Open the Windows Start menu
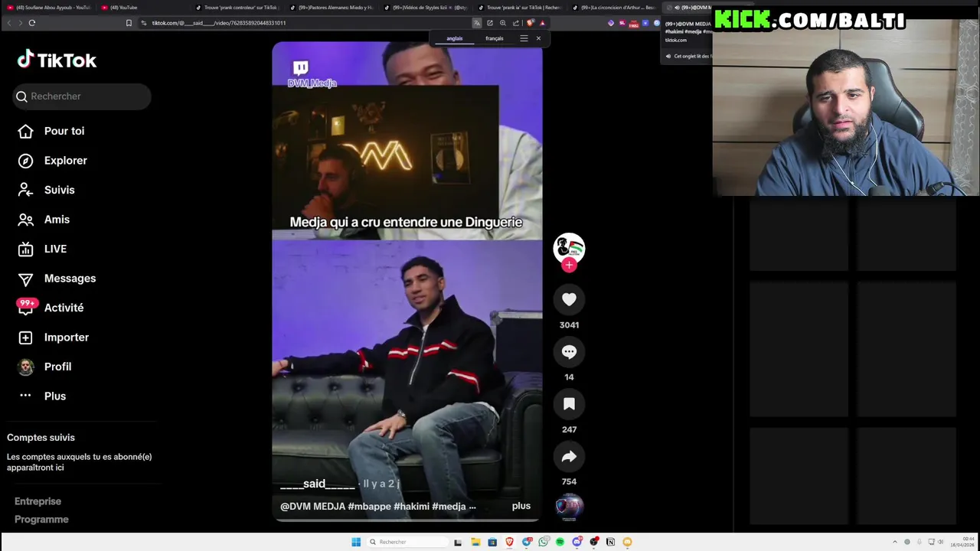980x551 pixels. coord(356,542)
